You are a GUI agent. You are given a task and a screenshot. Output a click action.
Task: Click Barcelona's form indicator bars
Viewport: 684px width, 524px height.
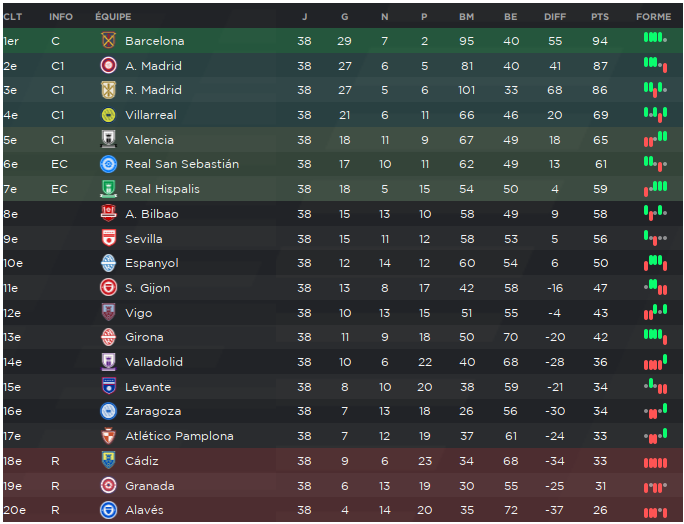click(x=655, y=38)
